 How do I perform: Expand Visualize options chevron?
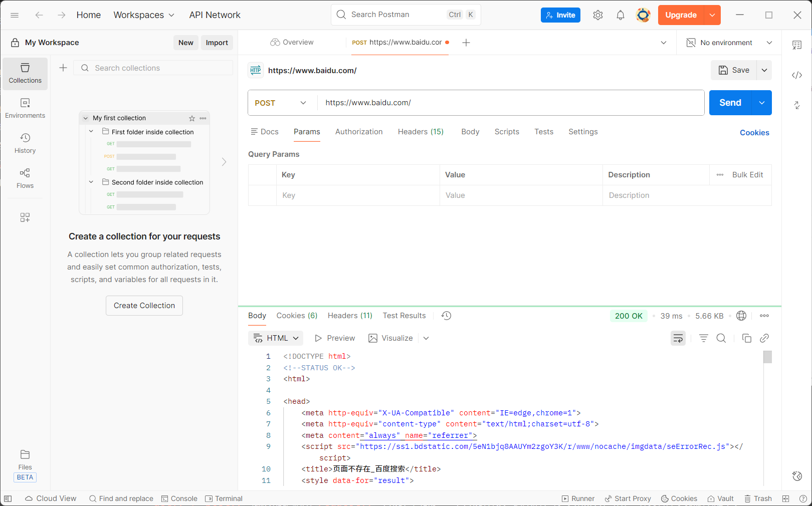pos(426,338)
